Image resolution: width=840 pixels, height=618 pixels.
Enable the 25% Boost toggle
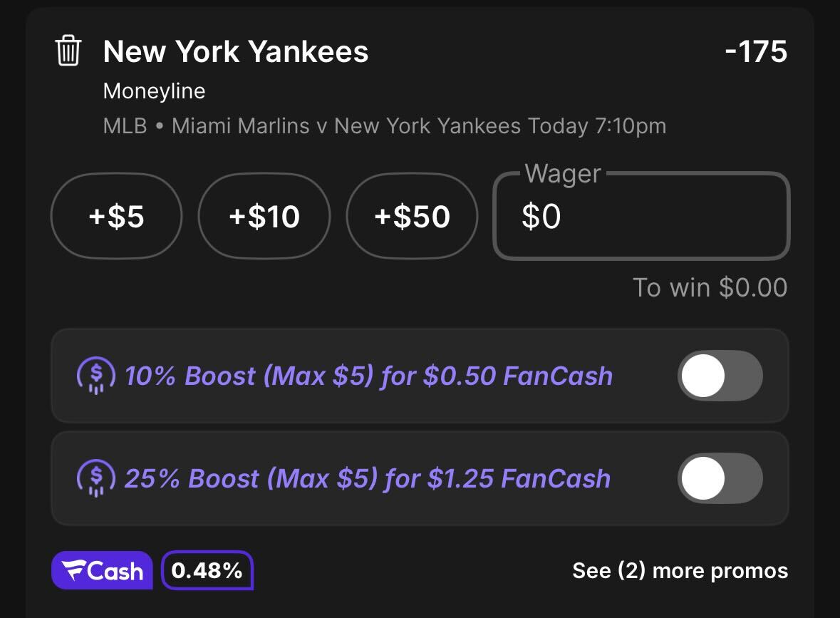(720, 478)
